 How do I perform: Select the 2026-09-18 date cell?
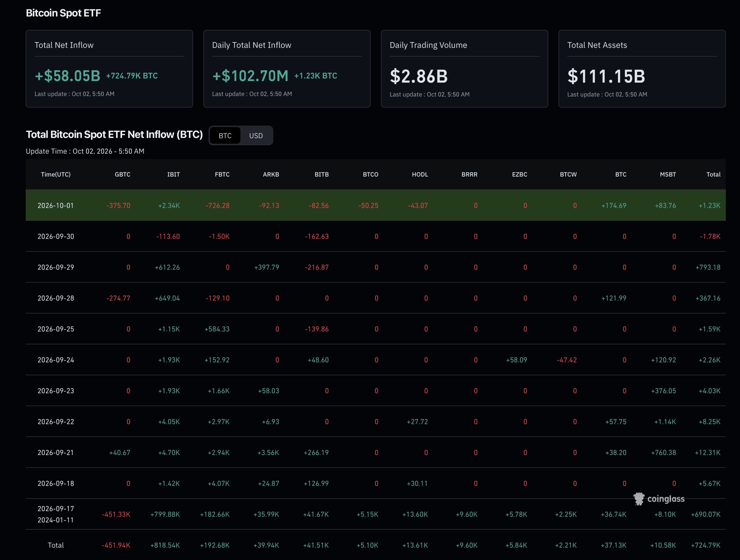(x=55, y=483)
